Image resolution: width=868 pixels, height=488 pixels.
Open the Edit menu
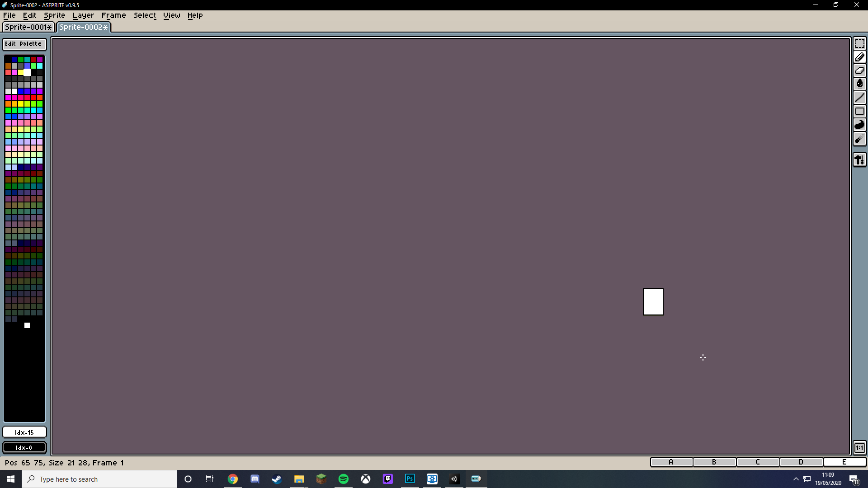point(30,15)
